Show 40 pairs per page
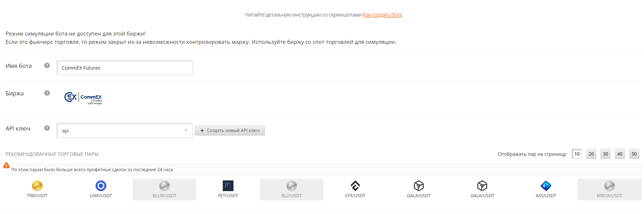This screenshot has width=644, height=214. (x=620, y=154)
